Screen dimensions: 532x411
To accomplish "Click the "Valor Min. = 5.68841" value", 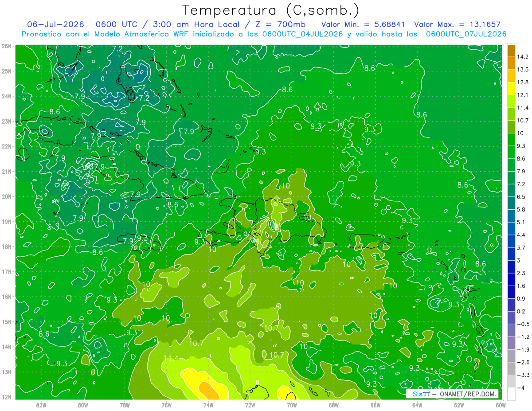I will (x=363, y=24).
